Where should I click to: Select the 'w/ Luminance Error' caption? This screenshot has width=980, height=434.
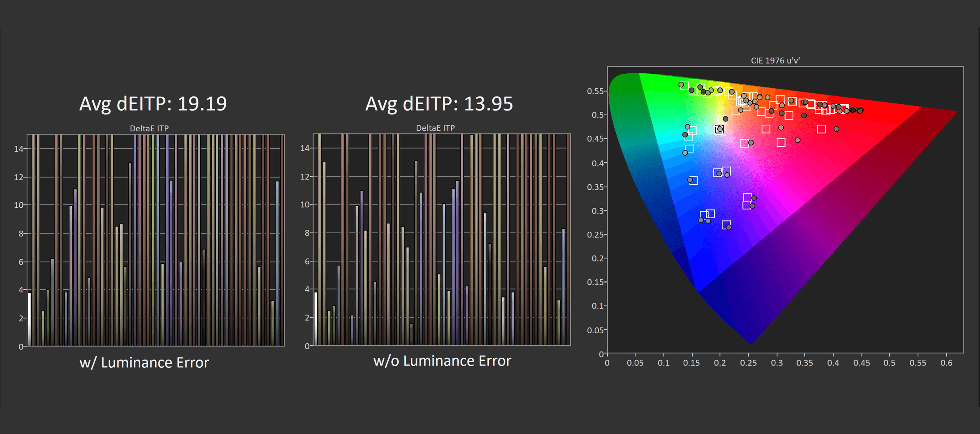pos(144,363)
